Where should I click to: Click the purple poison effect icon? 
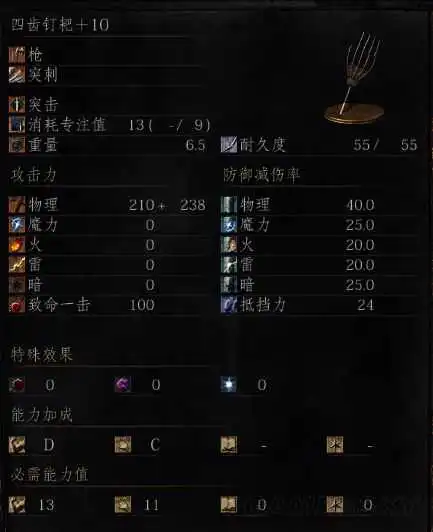click(123, 384)
